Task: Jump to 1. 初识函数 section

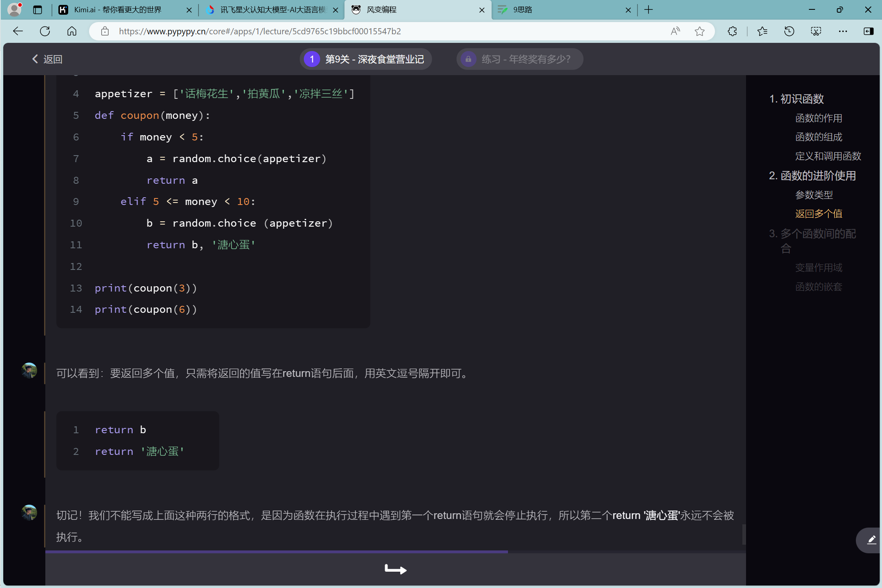Action: (796, 99)
